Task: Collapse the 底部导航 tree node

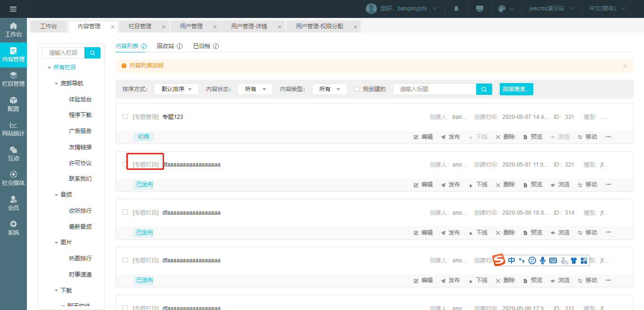Action: 57,84
